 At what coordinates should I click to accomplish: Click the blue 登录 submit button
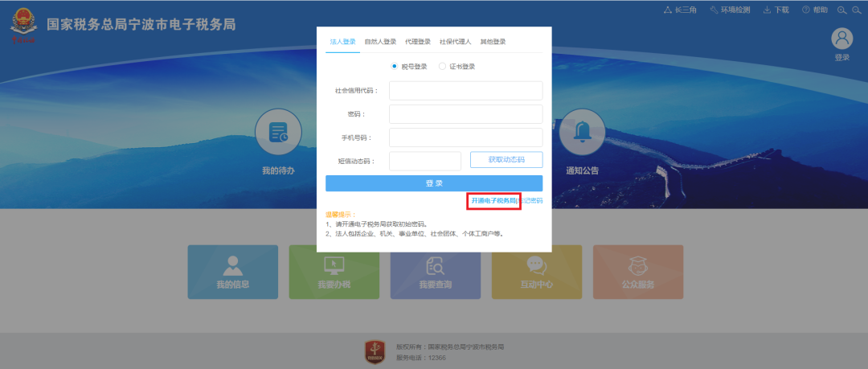pos(434,183)
